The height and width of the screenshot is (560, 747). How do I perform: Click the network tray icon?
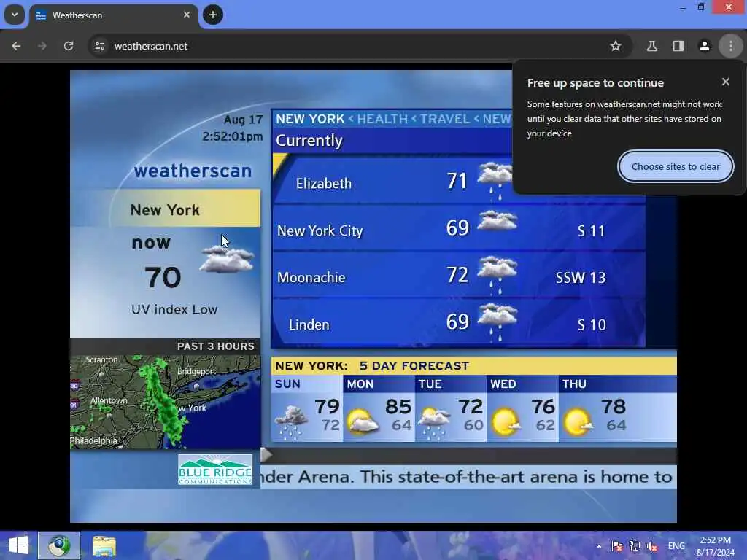pyautogui.click(x=635, y=546)
